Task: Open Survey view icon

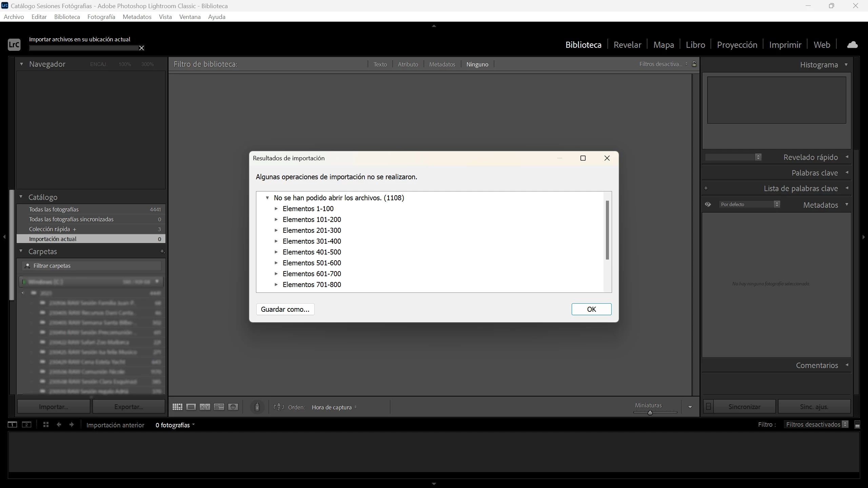Action: tap(219, 407)
